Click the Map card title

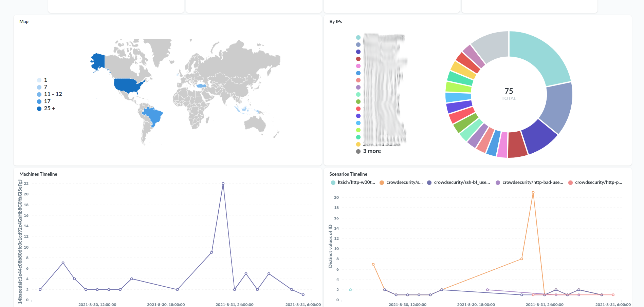(24, 21)
